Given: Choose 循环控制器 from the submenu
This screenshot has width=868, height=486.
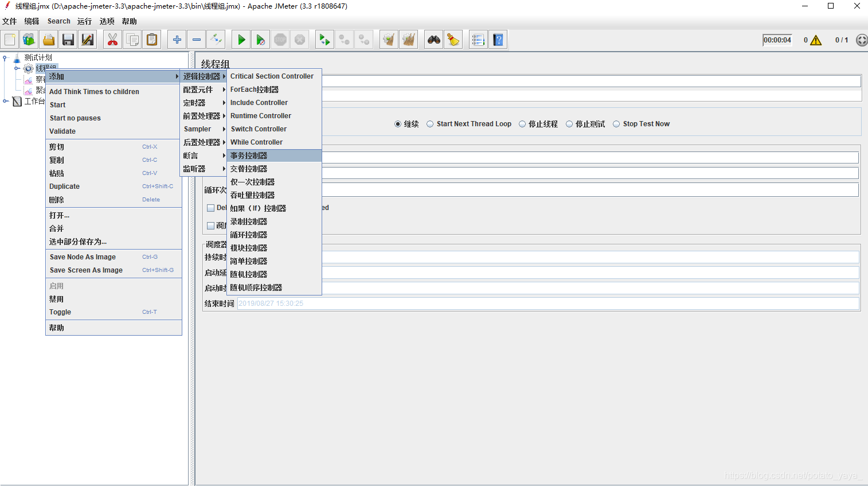Looking at the screenshot, I should coord(274,235).
